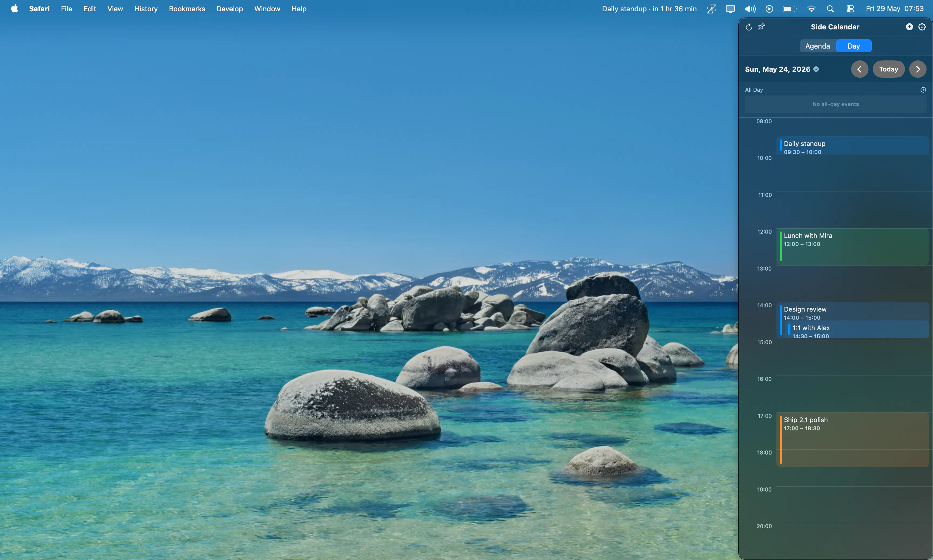Click the 09:00 time label
Screen dimensions: 933x560
[764, 121]
